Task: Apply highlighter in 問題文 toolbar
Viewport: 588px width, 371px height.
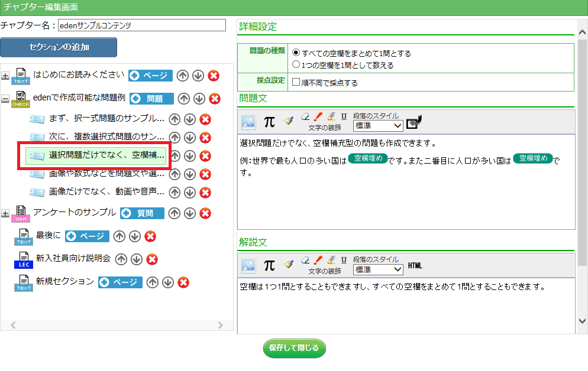Action: 331,116
